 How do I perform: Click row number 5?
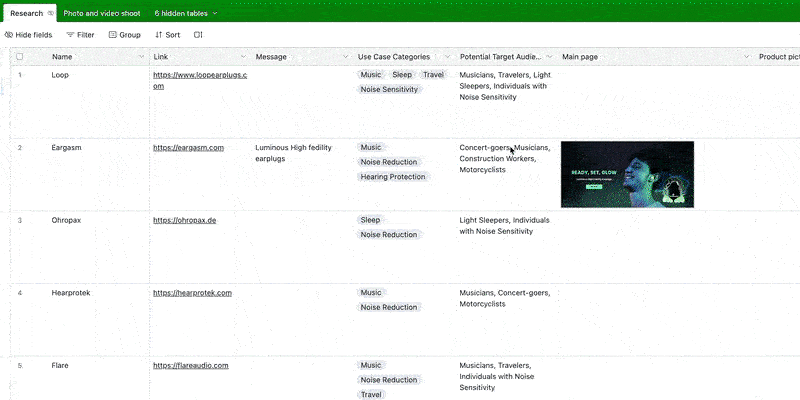pos(20,365)
